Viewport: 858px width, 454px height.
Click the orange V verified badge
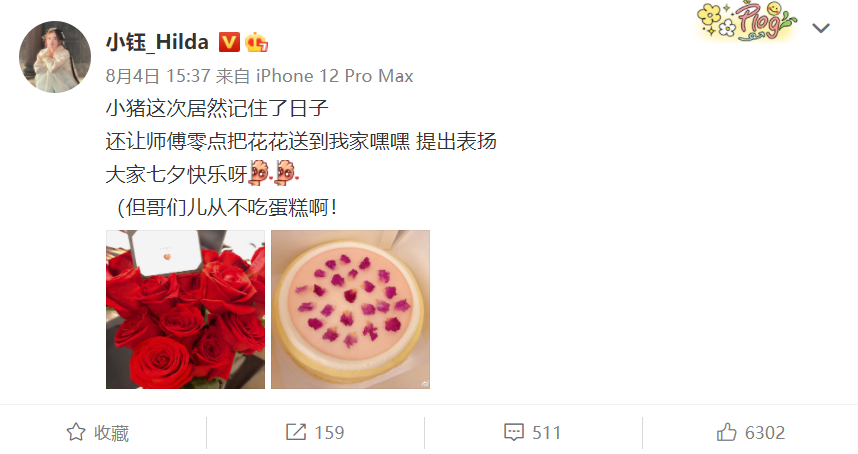click(x=229, y=42)
